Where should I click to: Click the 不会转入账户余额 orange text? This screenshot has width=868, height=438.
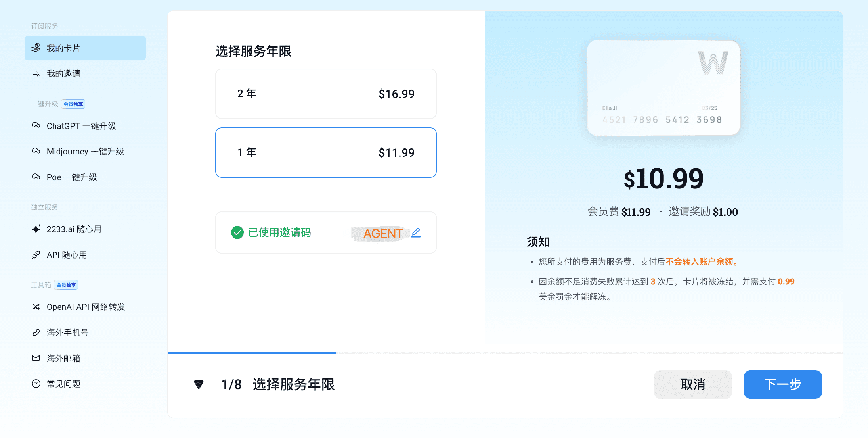click(x=702, y=262)
